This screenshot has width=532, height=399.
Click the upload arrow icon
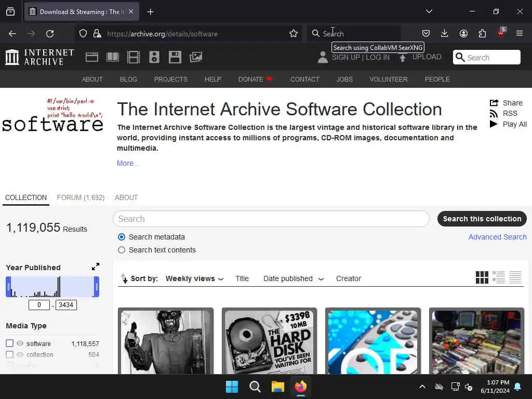pos(403,58)
